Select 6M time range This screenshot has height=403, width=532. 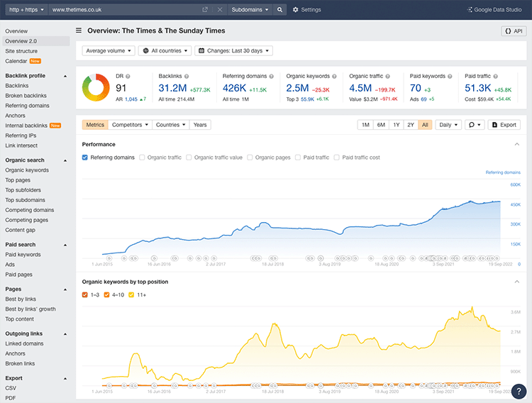[x=381, y=125]
